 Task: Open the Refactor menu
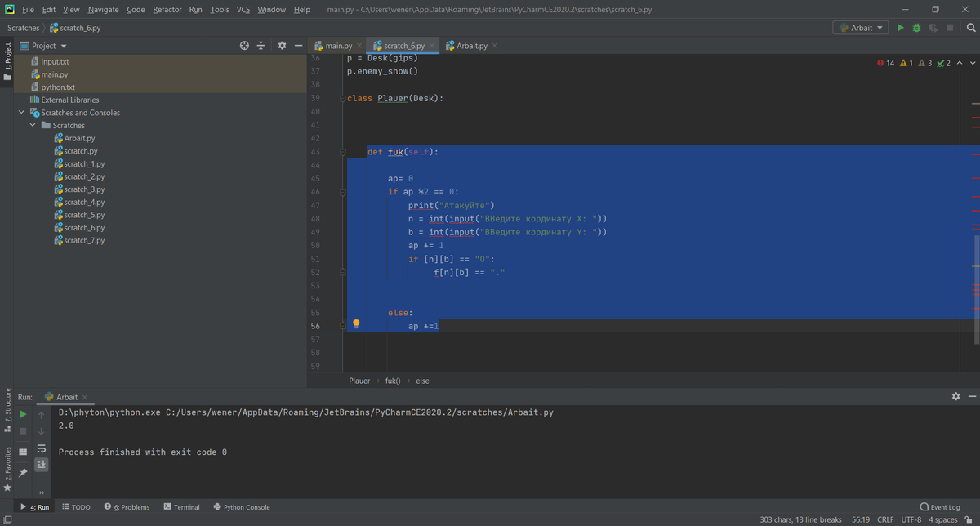(x=167, y=9)
